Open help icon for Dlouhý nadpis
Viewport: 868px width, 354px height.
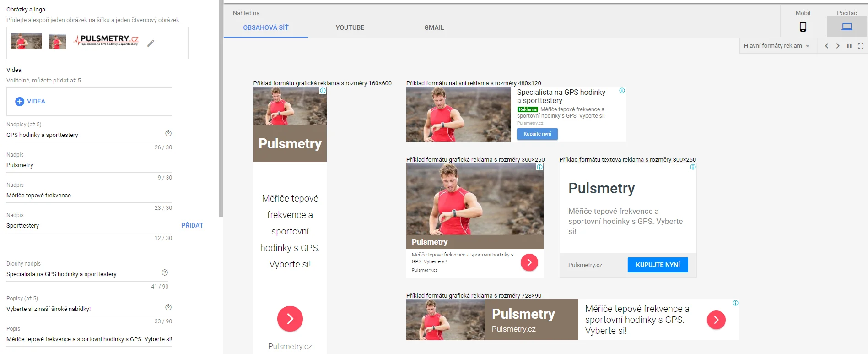point(165,272)
